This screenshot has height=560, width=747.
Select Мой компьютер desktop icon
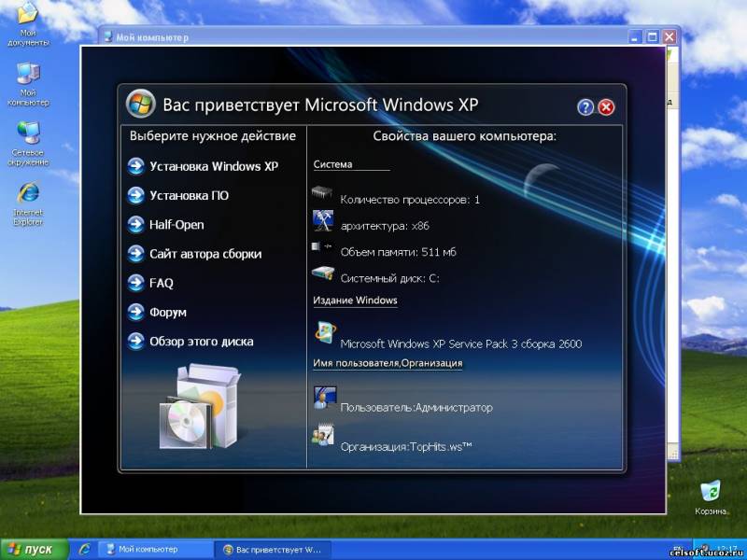click(x=28, y=84)
